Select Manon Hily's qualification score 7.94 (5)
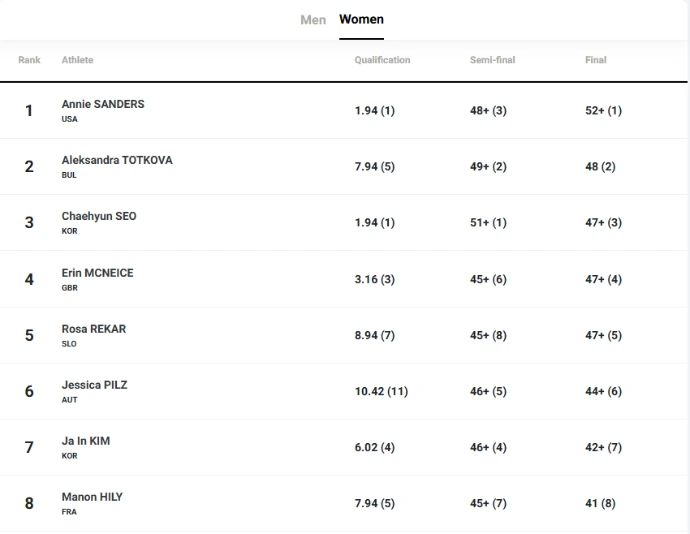690x534 pixels. (374, 503)
